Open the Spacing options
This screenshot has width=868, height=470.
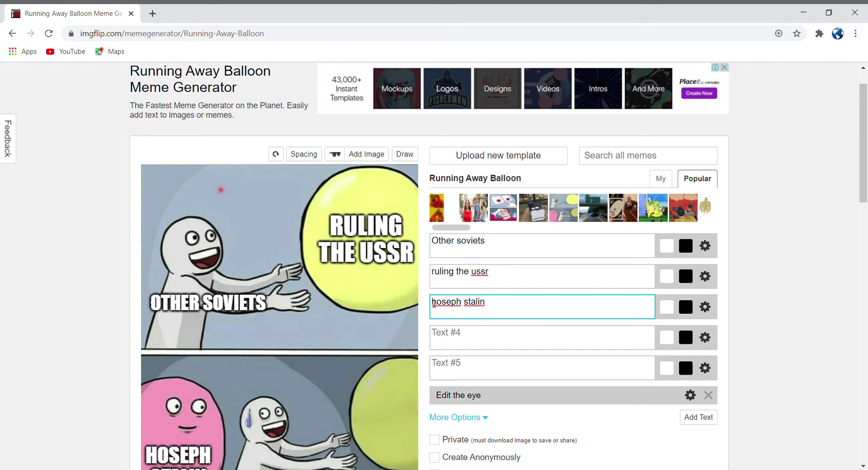tap(304, 154)
